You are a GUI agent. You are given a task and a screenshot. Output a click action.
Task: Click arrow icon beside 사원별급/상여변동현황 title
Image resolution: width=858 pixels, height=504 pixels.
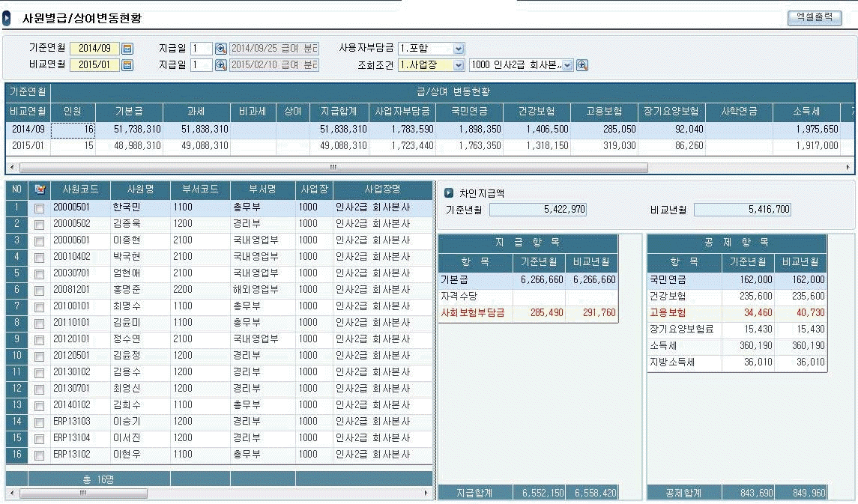tap(7, 18)
